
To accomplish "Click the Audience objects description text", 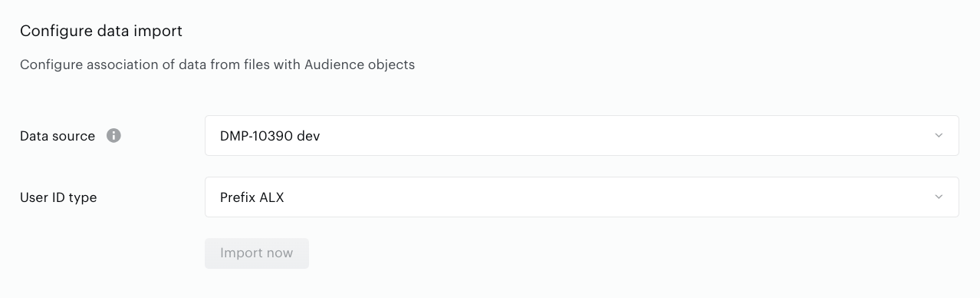I will pos(360,65).
